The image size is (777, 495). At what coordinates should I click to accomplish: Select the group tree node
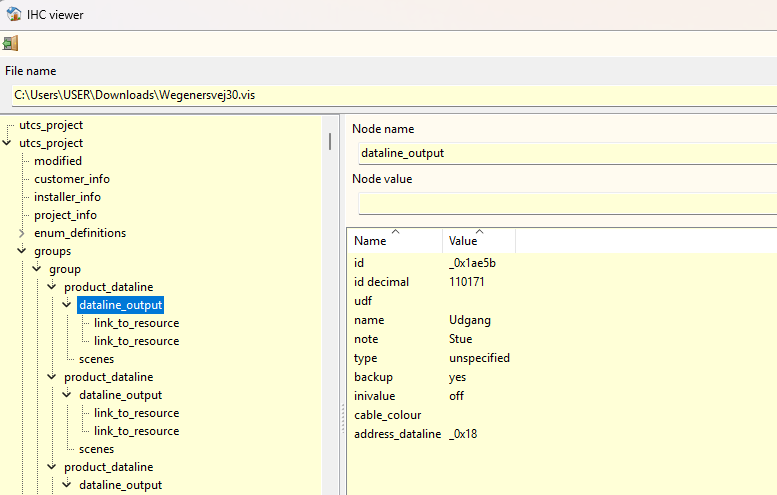click(x=65, y=269)
